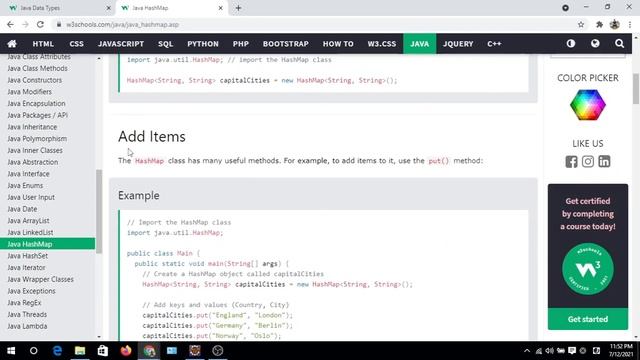Launch Microsoft Edge from taskbar
The image size is (640, 360).
[57, 351]
